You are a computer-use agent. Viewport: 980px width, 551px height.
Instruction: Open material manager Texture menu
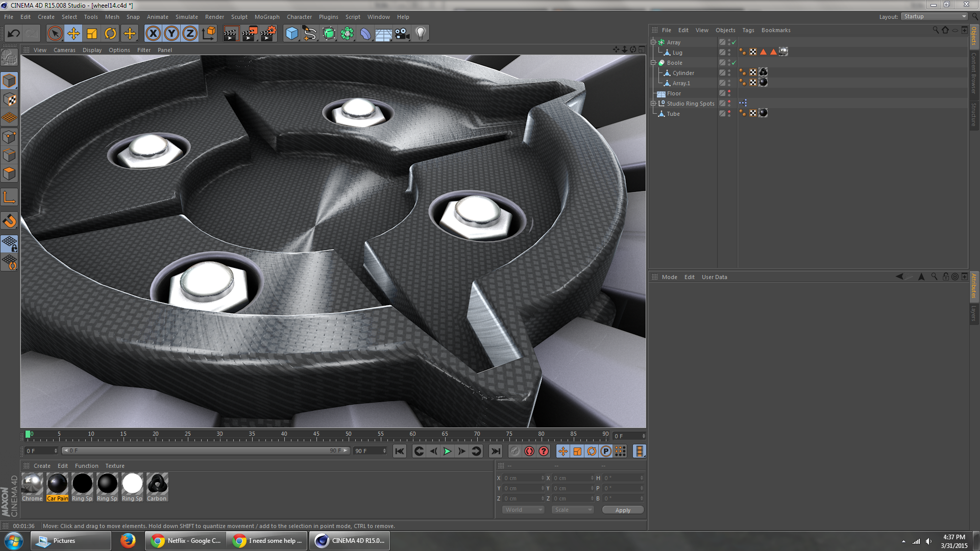(115, 466)
